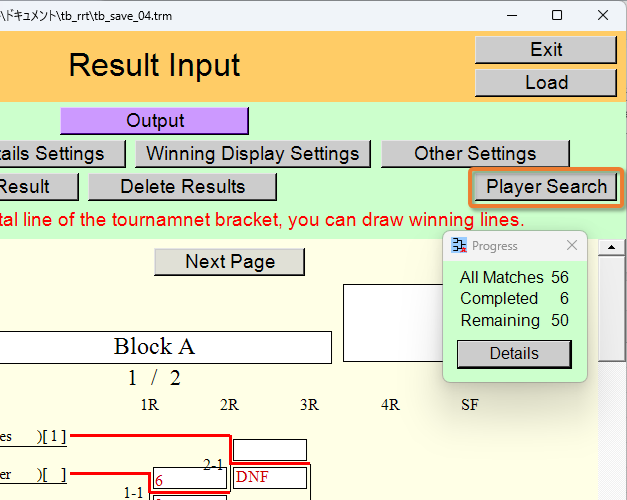627x500 pixels.
Task: Open Other Settings
Action: 475,154
